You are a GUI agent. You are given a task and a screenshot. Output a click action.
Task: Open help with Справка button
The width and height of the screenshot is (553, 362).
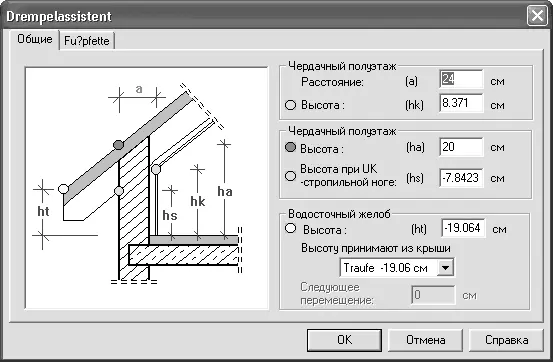506,340
